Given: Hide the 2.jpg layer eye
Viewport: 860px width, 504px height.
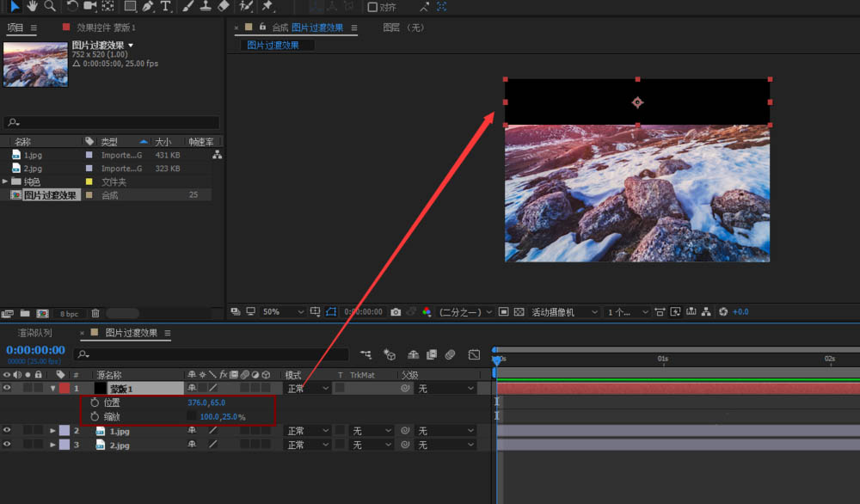Looking at the screenshot, I should (7, 445).
